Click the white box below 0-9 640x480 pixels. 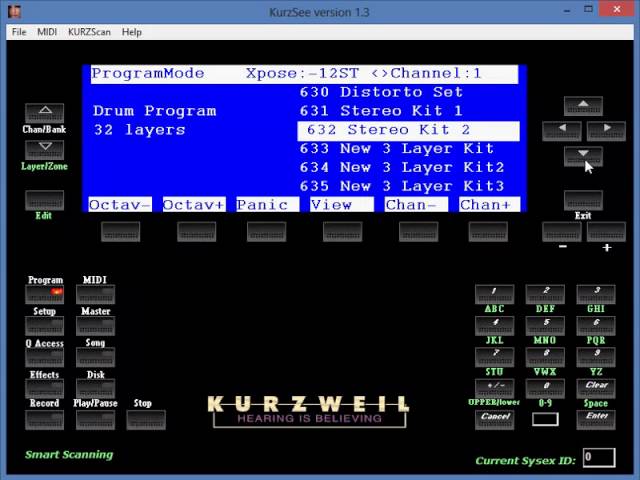pos(545,419)
